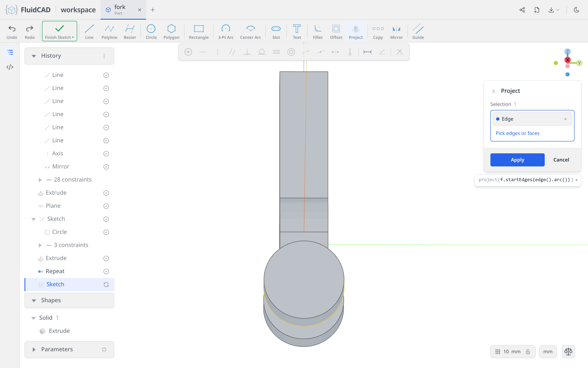Open a new tab with plus
The width and height of the screenshot is (588, 368).
(x=153, y=10)
